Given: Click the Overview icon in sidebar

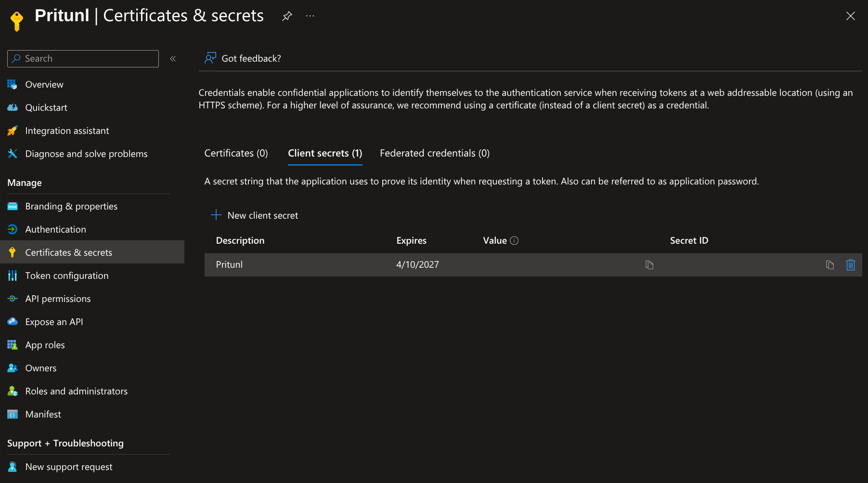Looking at the screenshot, I should pyautogui.click(x=13, y=85).
